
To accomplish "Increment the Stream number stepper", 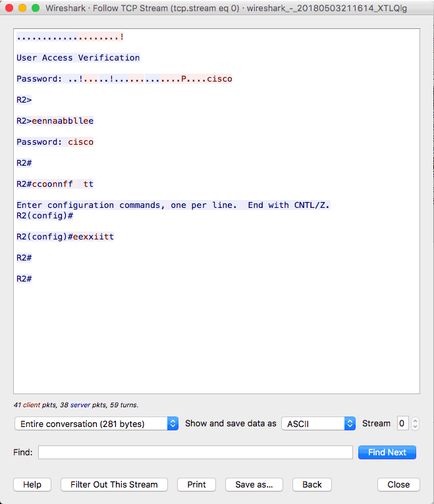I will pos(415,420).
